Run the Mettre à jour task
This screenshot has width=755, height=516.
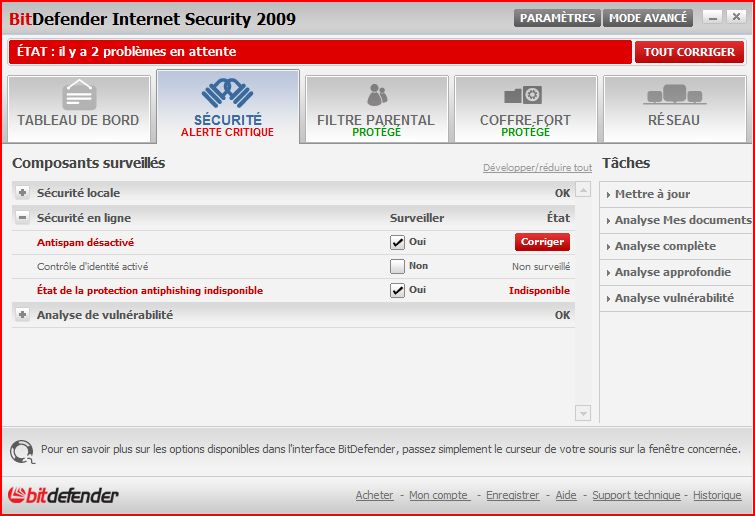coord(652,194)
